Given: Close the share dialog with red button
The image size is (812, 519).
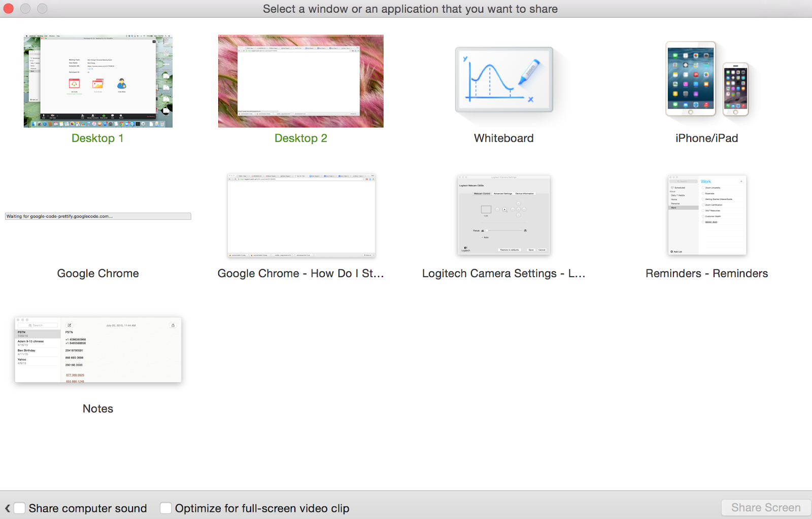Looking at the screenshot, I should coord(9,9).
